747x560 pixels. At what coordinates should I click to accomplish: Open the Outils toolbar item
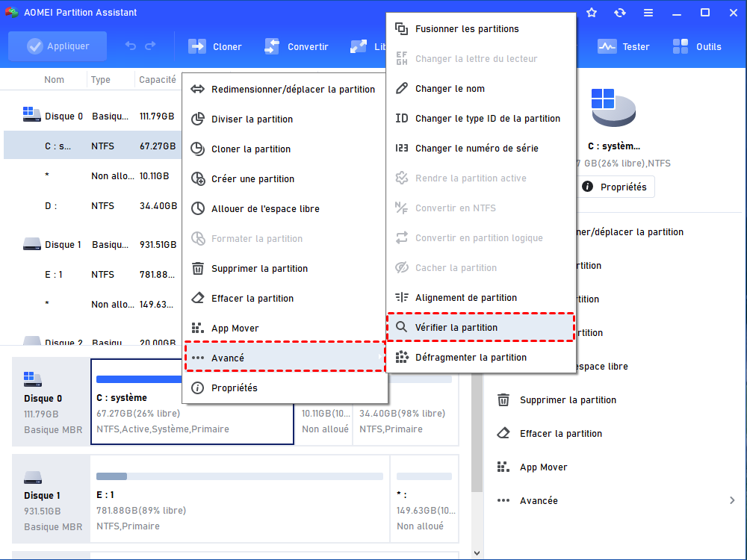pos(697,46)
